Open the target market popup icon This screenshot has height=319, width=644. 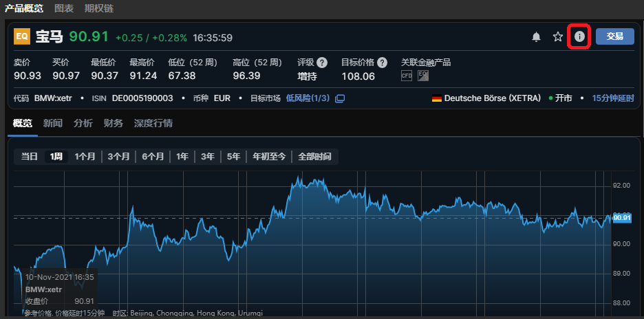tap(340, 98)
